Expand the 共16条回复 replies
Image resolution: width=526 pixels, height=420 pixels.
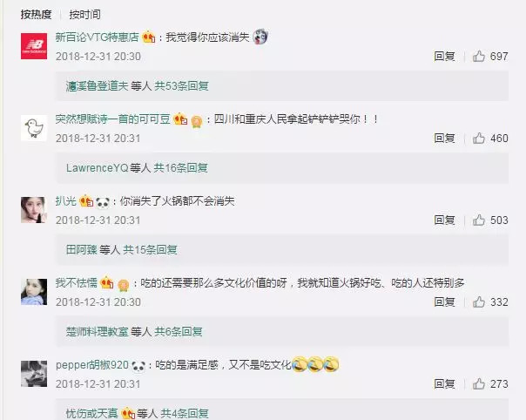tap(181, 168)
